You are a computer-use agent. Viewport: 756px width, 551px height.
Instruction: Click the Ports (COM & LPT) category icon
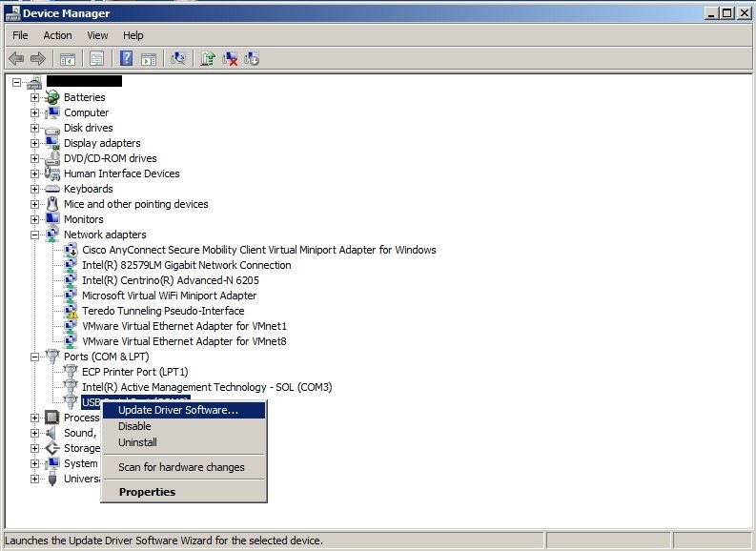tap(52, 357)
